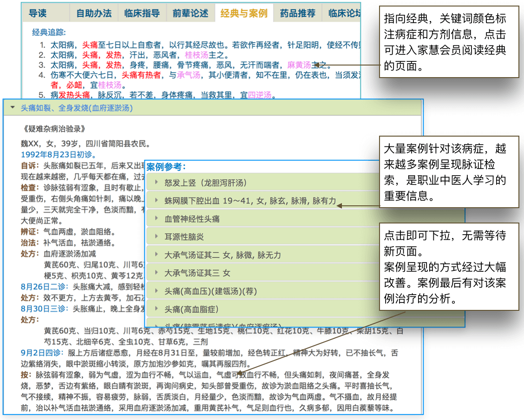Open the 四逆汤 formula link

coord(259,95)
